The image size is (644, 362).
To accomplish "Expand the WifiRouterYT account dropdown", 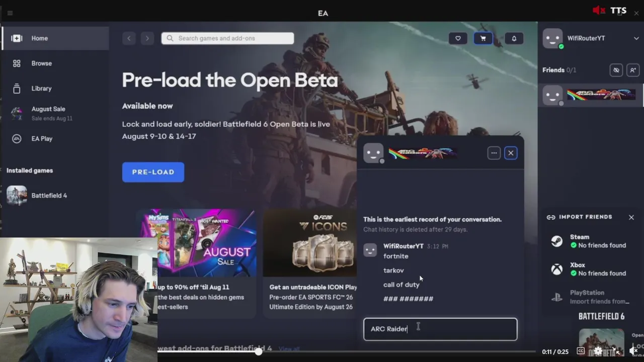I will [636, 38].
